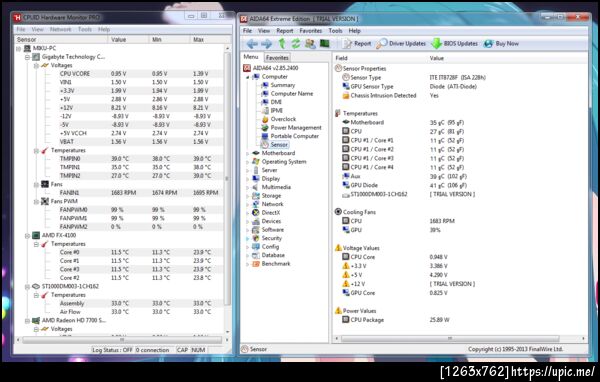The height and width of the screenshot is (382, 600).
Task: Click Hardware Monitor horizontal scrollbar
Action: pos(122,340)
